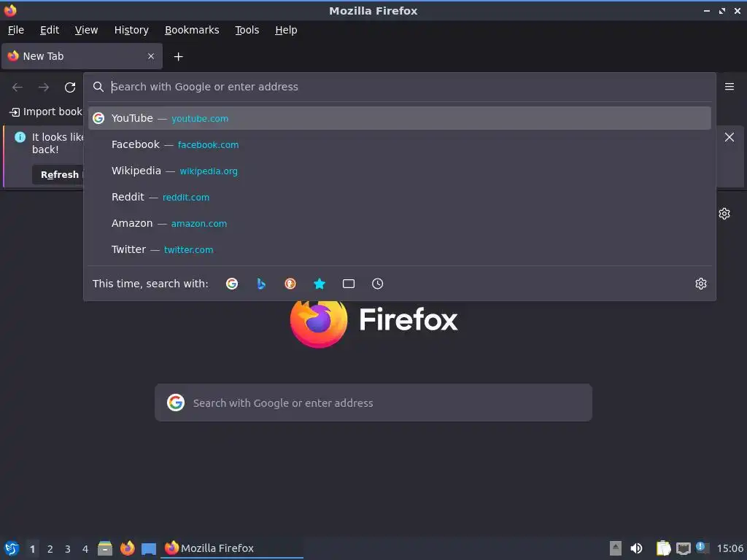Click the Firefox icon in title bar
Viewport: 747px width, 560px height.
click(10, 10)
